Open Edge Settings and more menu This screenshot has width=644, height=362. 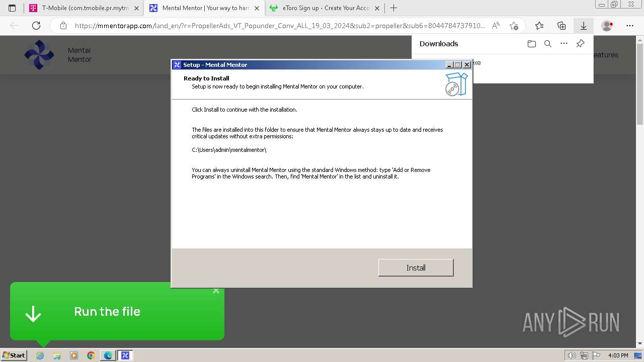click(x=630, y=26)
